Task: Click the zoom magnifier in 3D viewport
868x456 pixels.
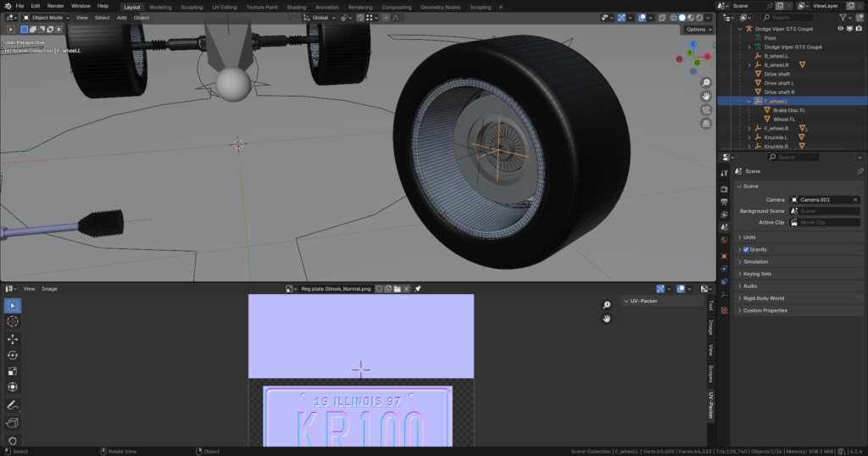Action: coord(706,83)
